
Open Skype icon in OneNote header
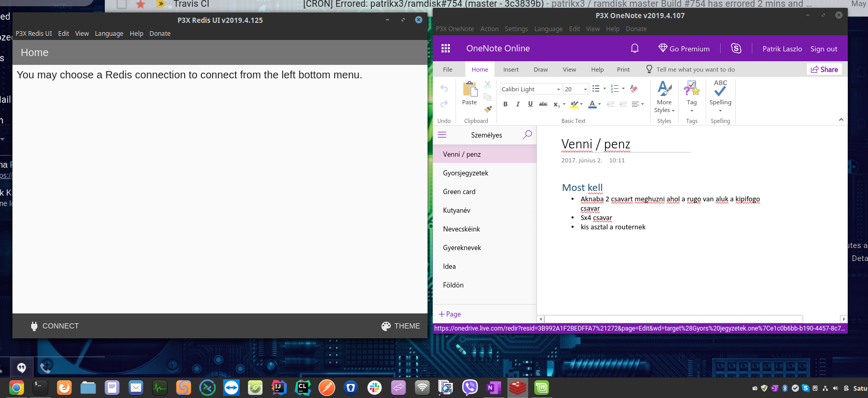[736, 48]
